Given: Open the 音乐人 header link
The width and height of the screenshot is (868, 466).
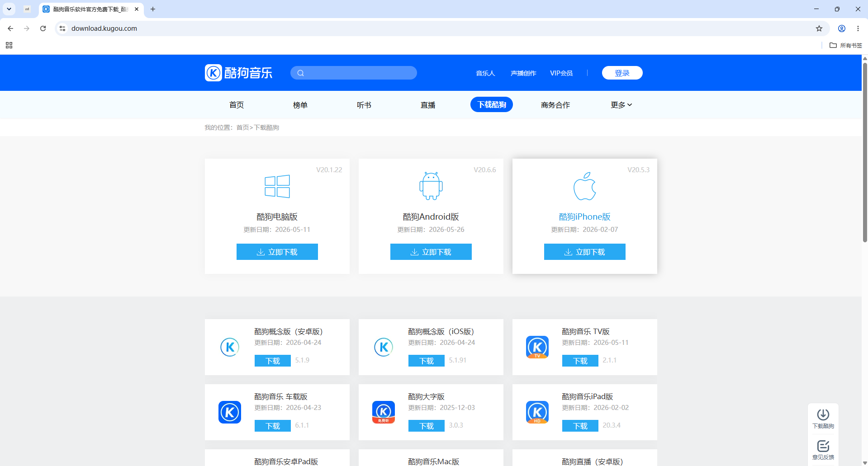Looking at the screenshot, I should click(485, 73).
